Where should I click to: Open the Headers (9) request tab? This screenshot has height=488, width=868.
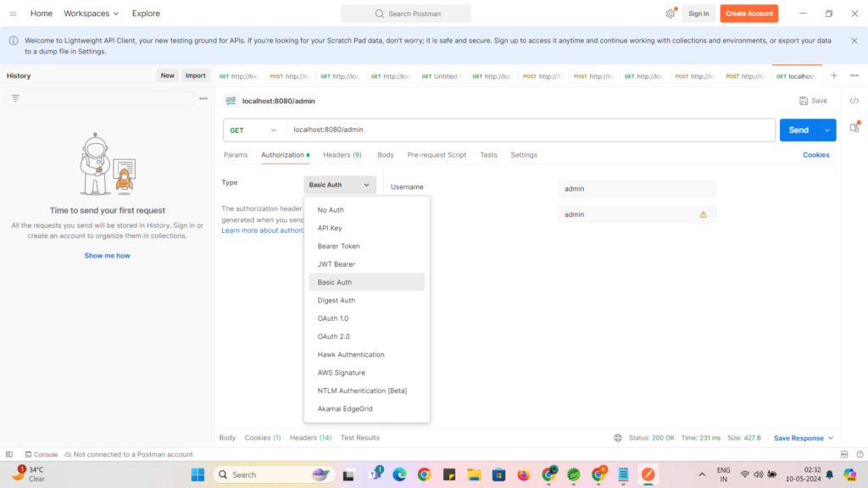(x=342, y=155)
